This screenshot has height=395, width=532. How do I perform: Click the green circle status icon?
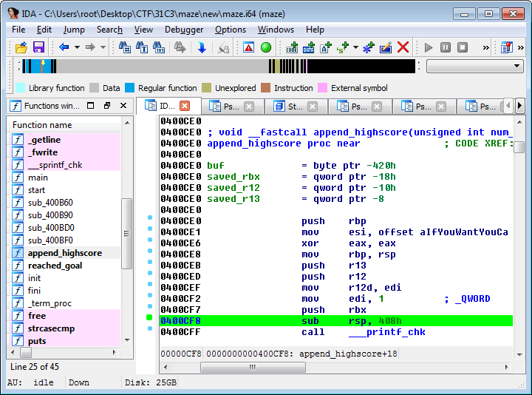point(266,47)
